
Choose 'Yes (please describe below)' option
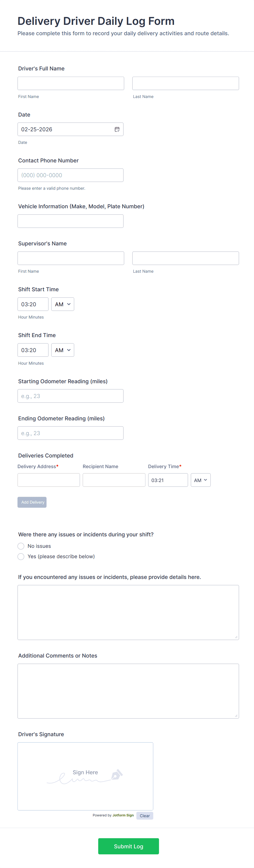point(21,556)
